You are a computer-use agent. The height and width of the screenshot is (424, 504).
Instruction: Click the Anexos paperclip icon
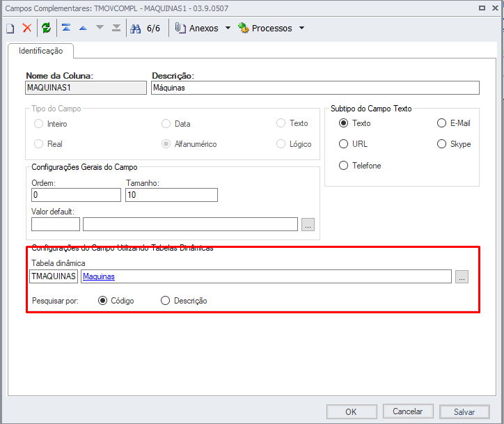[x=180, y=28]
